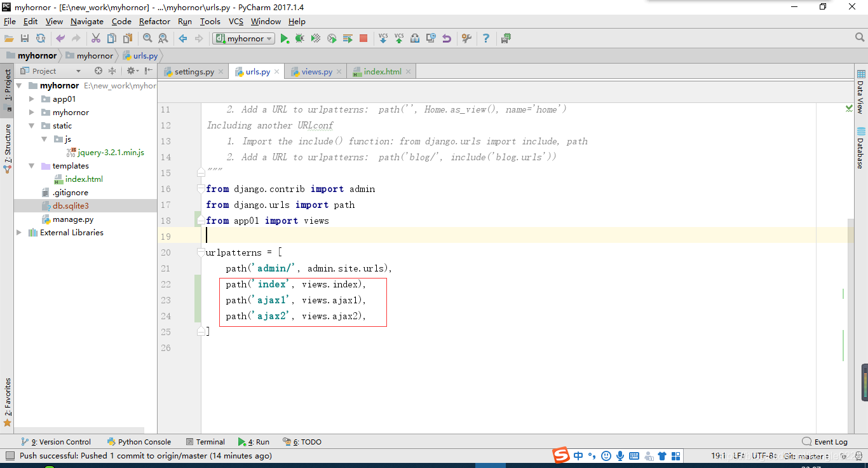
Task: Open the VCS menu
Action: pyautogui.click(x=236, y=21)
